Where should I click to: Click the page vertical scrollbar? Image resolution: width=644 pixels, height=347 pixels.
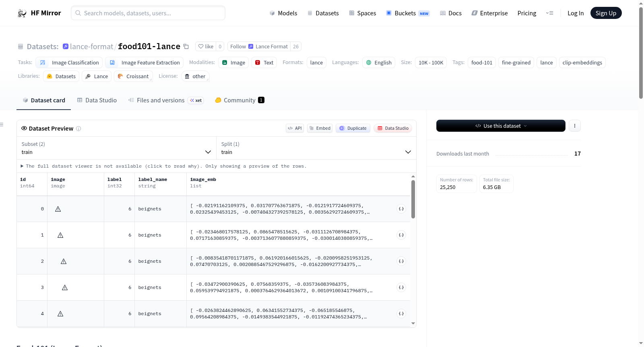(641, 52)
